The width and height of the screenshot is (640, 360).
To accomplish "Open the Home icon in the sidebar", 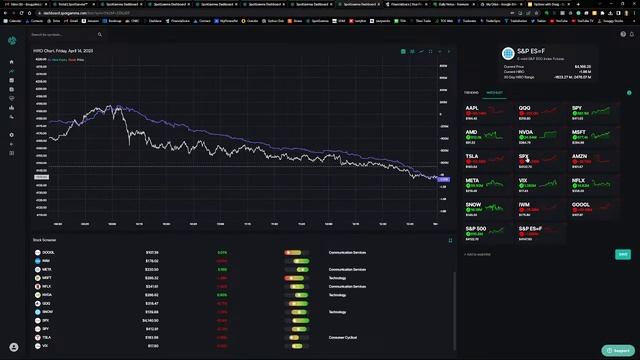I will coord(11,62).
